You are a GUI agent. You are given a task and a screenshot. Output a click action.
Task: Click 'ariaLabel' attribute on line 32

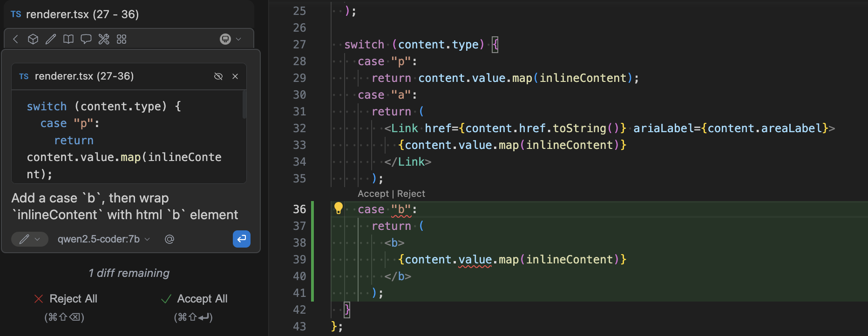pyautogui.click(x=664, y=128)
